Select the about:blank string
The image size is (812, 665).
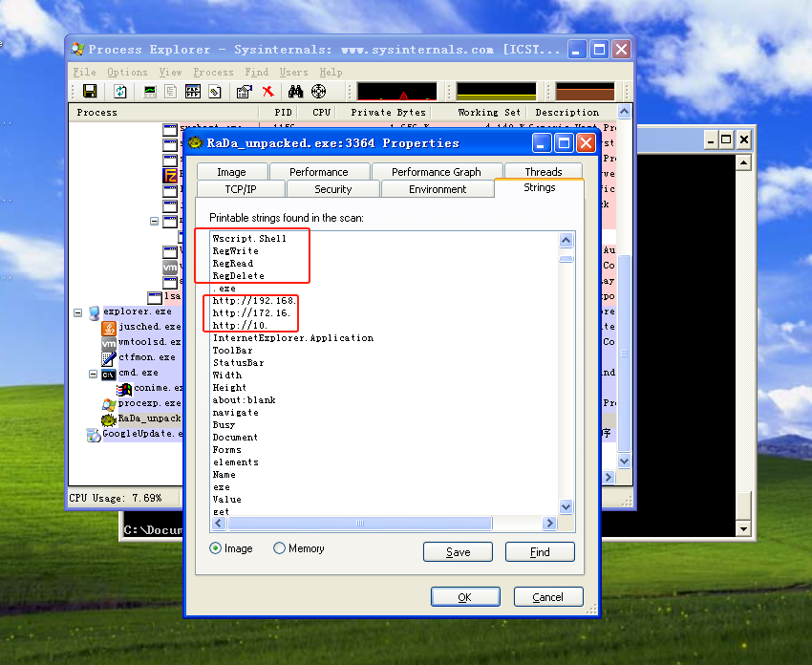244,399
